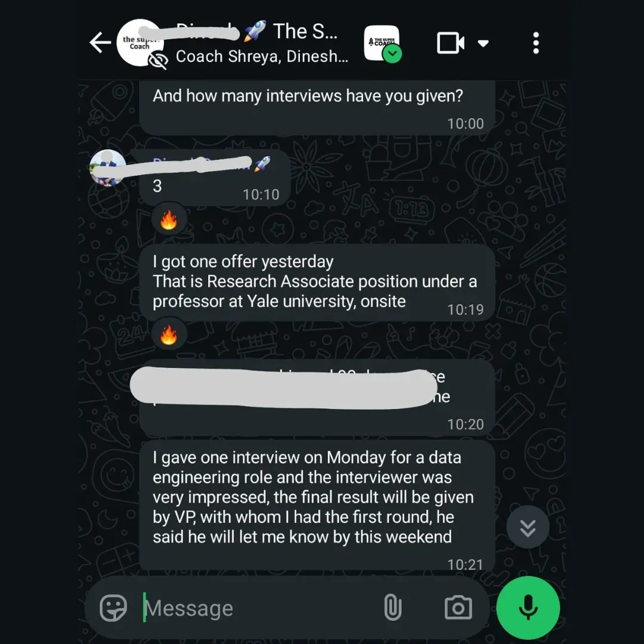This screenshot has width=644, height=644.
Task: Tap the sender's profile avatar beside message 3
Action: tap(107, 168)
